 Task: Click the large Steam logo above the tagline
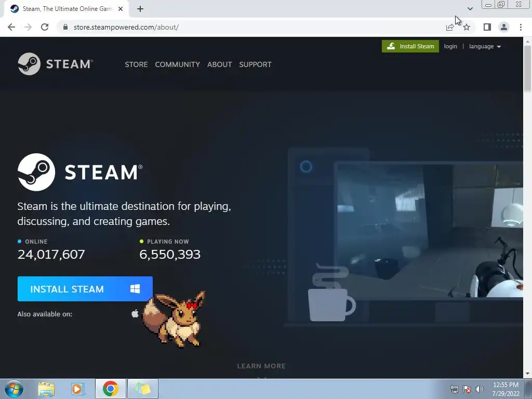click(x=80, y=172)
